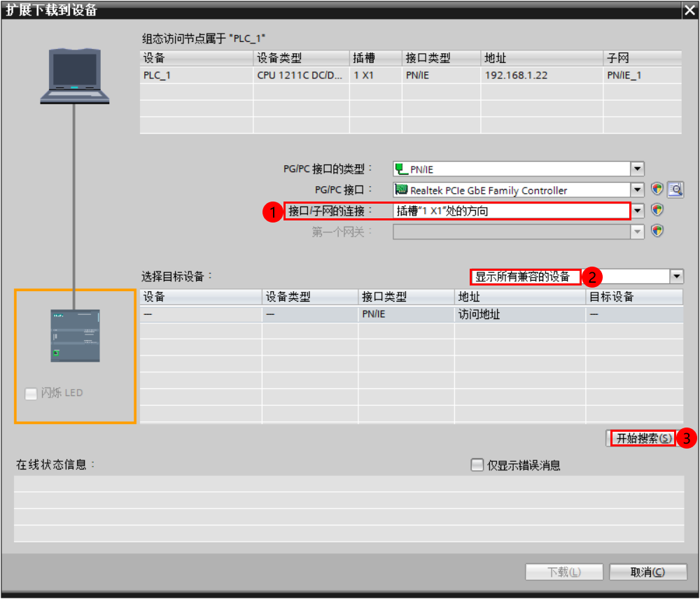Viewport: 700px width, 599px height.
Task: Check the 仅显示错误消息 checkbox
Action: tap(477, 465)
